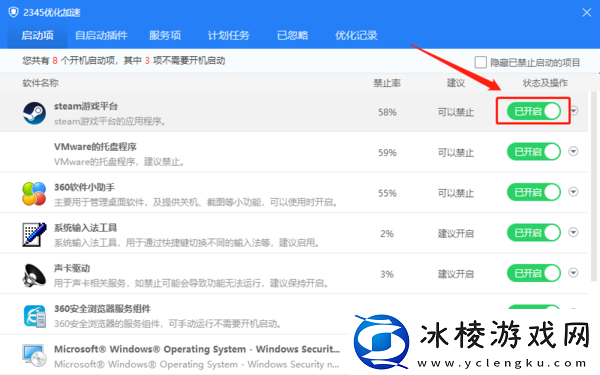
Task: Open options arrow for 声卡驱动 row
Action: (573, 273)
